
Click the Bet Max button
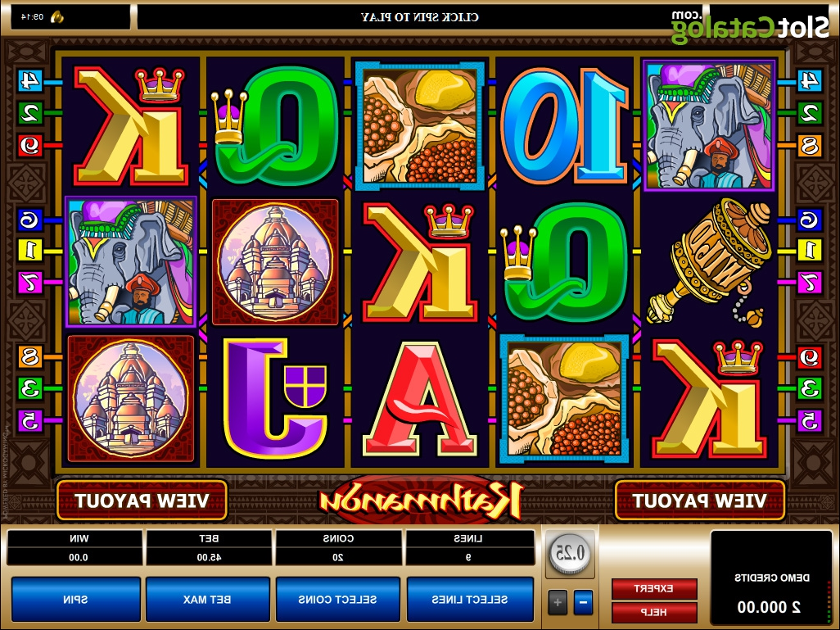click(x=207, y=599)
